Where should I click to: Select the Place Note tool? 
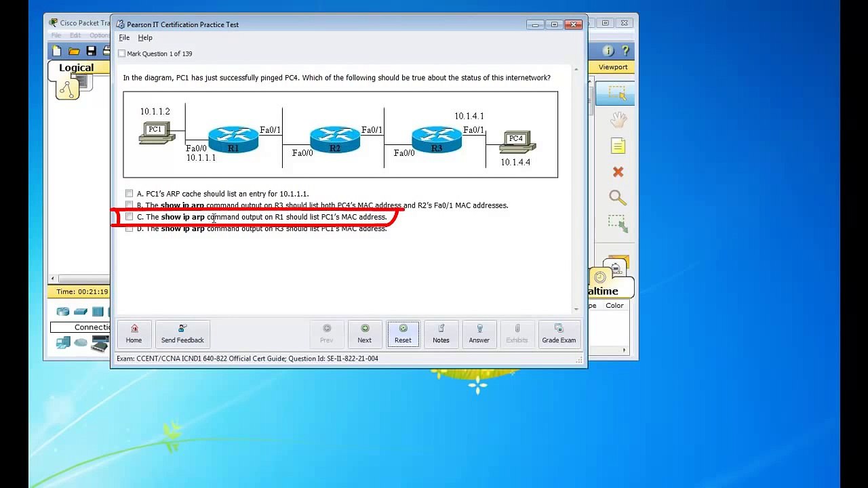(x=618, y=146)
